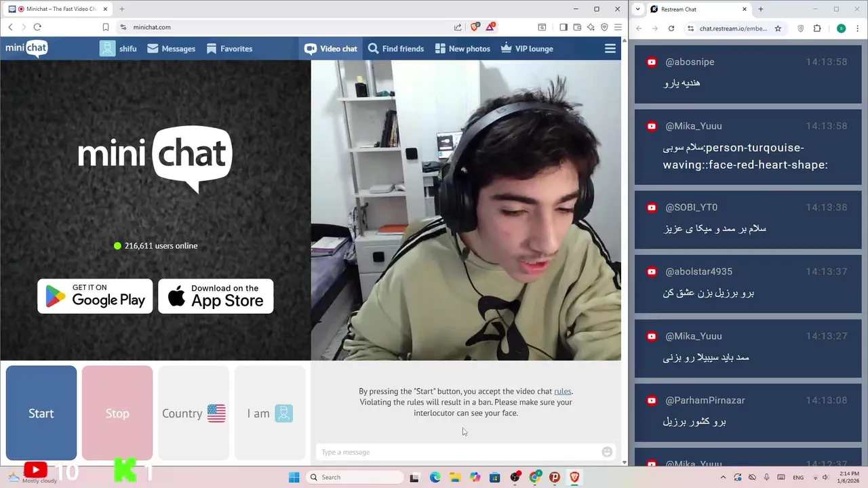Download on the App Store badge
This screenshot has height=488, width=868.
point(216,296)
